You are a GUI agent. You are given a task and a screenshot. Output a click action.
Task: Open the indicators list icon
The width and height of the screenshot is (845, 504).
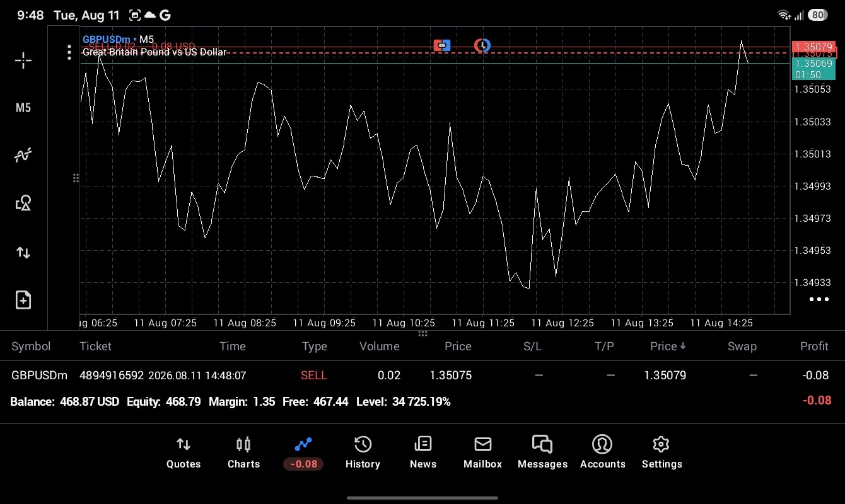click(x=23, y=155)
